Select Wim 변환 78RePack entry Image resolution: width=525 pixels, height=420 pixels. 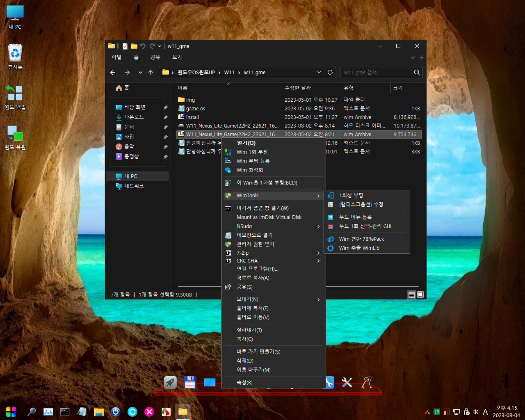click(367, 239)
